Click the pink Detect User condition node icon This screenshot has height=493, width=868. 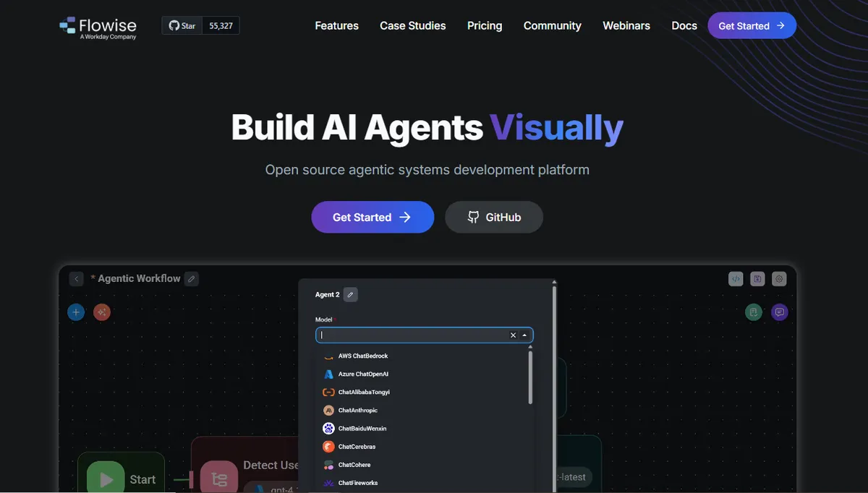pos(219,479)
